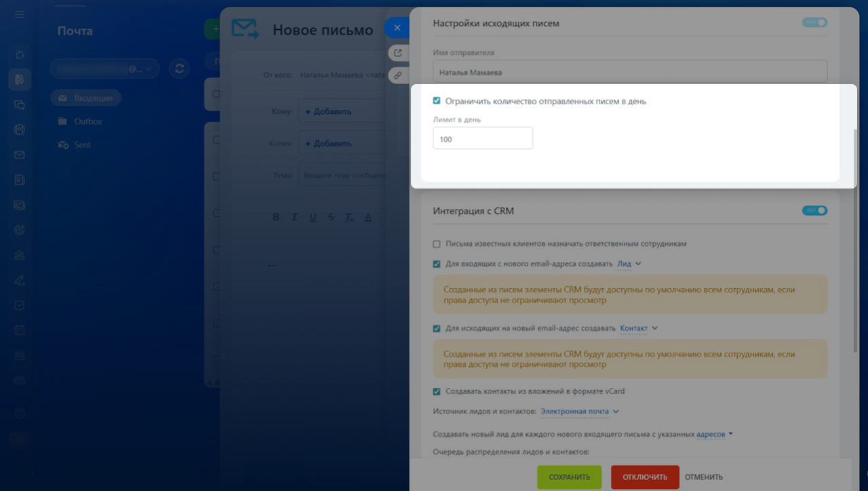
Task: Click the copy link icon
Action: point(398,75)
